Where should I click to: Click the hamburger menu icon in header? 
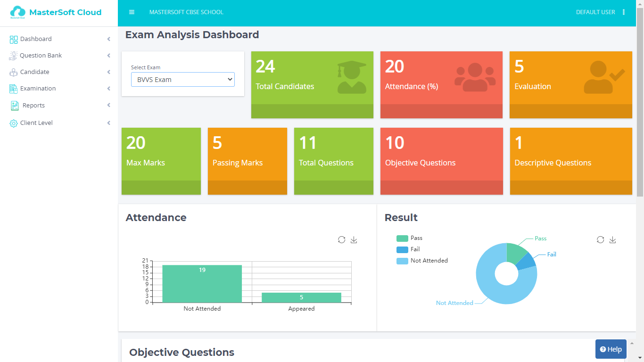coord(132,12)
